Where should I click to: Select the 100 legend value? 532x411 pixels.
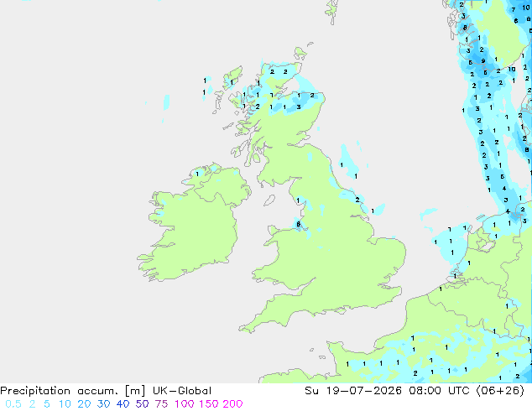(x=185, y=404)
